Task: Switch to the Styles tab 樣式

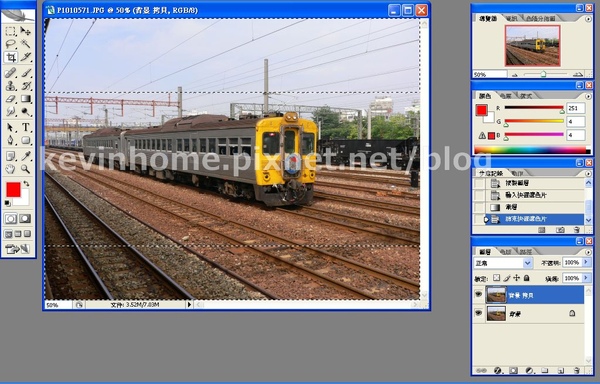Action: point(526,96)
